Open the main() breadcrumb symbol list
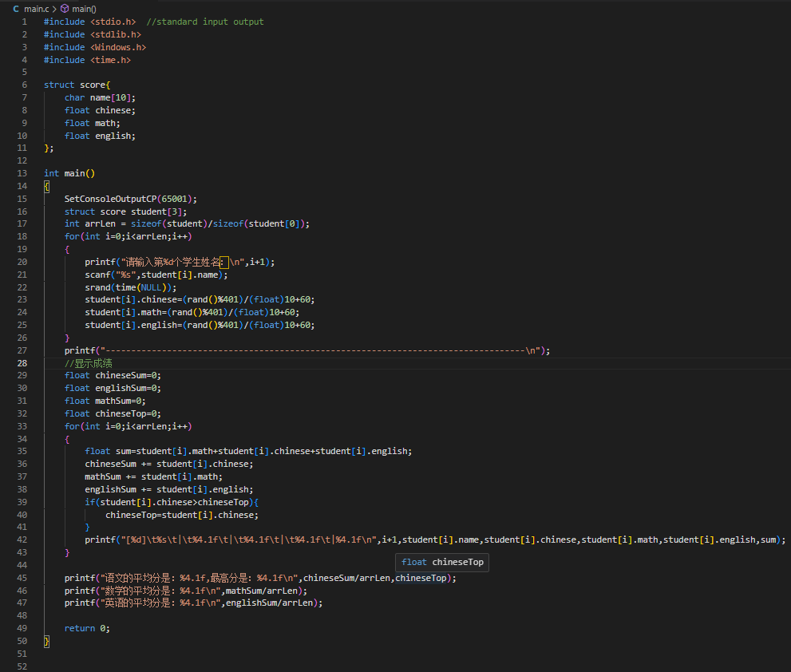This screenshot has height=672, width=791. pyautogui.click(x=84, y=8)
